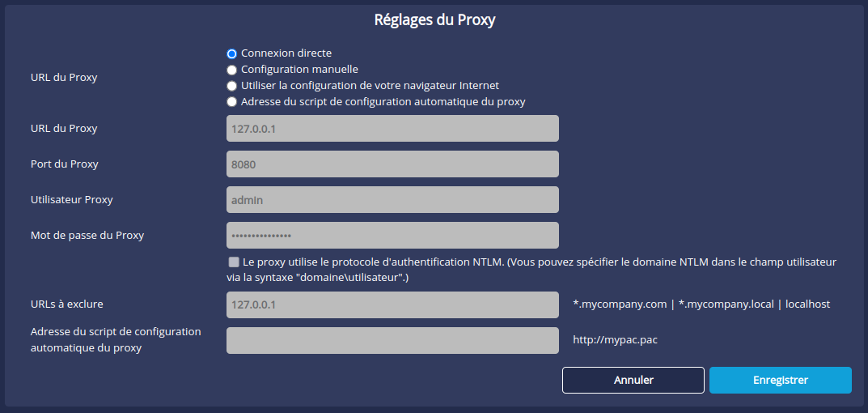
Task: Pick the automatic configuration script radio option
Action: pos(232,102)
